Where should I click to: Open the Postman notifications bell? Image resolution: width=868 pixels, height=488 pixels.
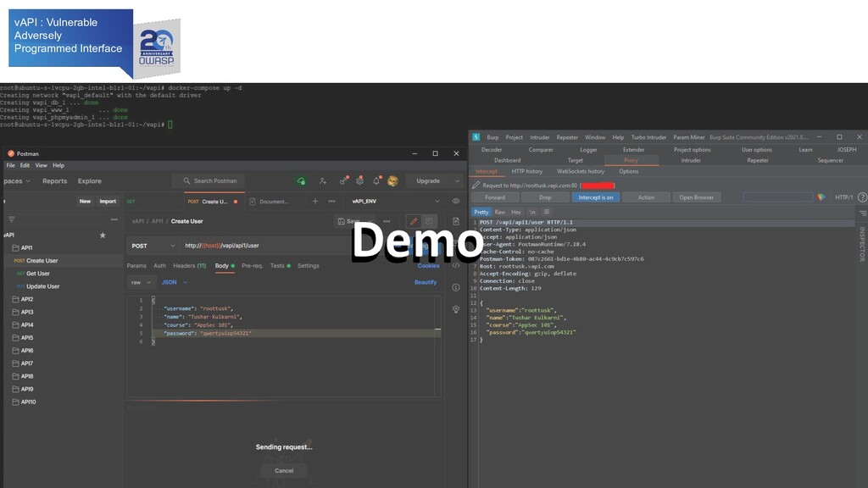[376, 181]
